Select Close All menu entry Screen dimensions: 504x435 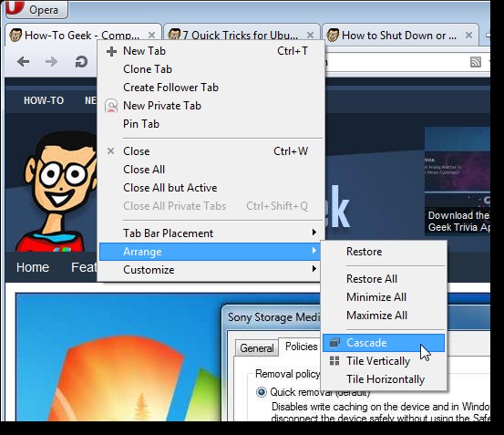tap(211, 170)
